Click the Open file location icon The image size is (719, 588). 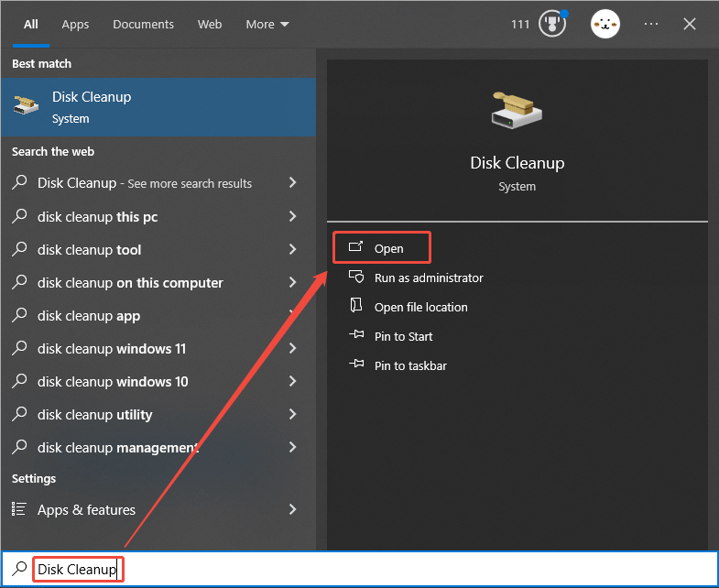(356, 305)
